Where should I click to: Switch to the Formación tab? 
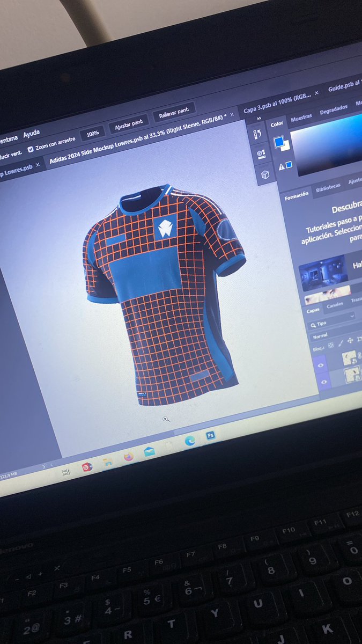[297, 197]
